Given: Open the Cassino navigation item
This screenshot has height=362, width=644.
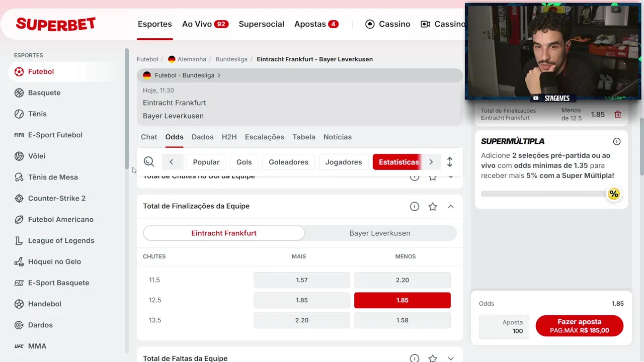Looking at the screenshot, I should pyautogui.click(x=387, y=24).
